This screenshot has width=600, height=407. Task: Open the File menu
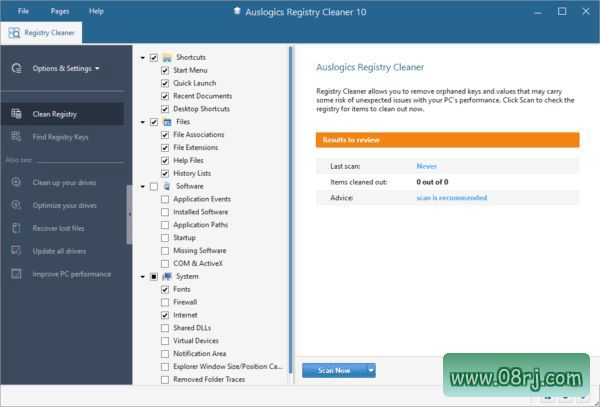23,11
